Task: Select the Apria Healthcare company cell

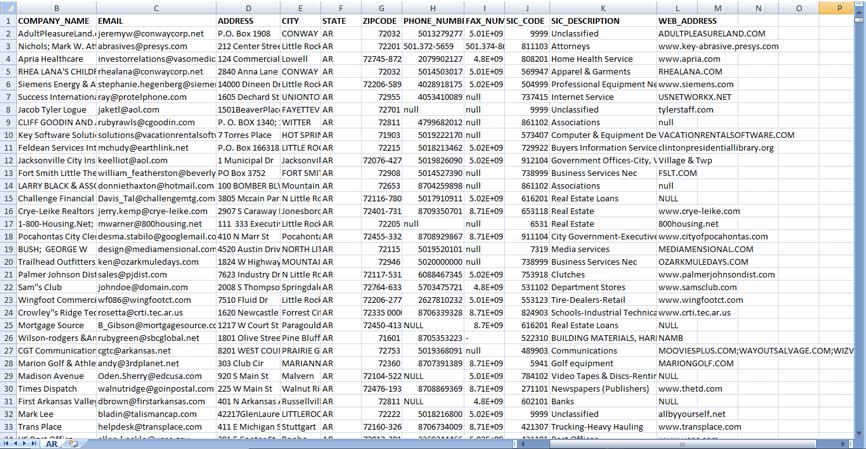Action: coord(56,59)
